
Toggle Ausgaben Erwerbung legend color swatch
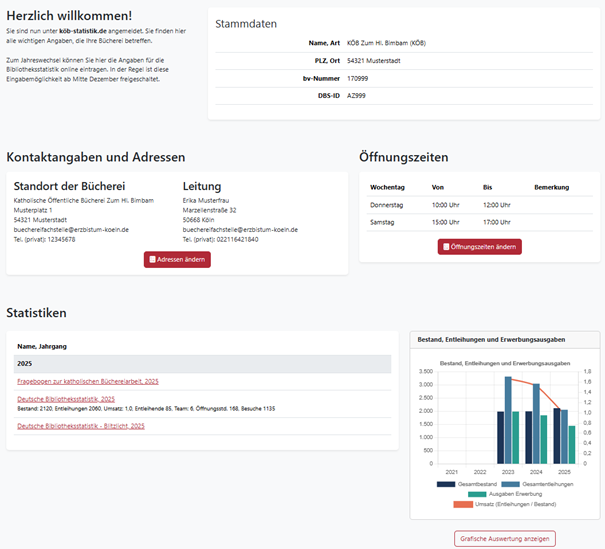[x=477, y=494]
